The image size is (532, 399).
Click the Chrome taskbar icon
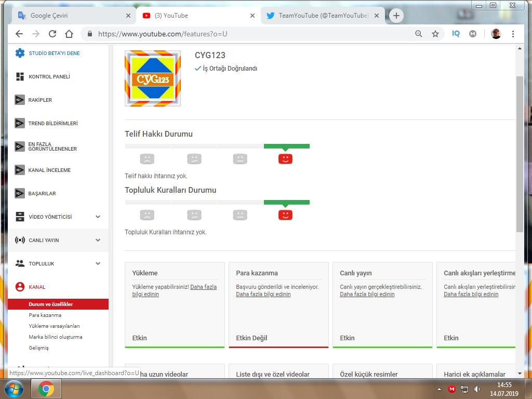46,389
